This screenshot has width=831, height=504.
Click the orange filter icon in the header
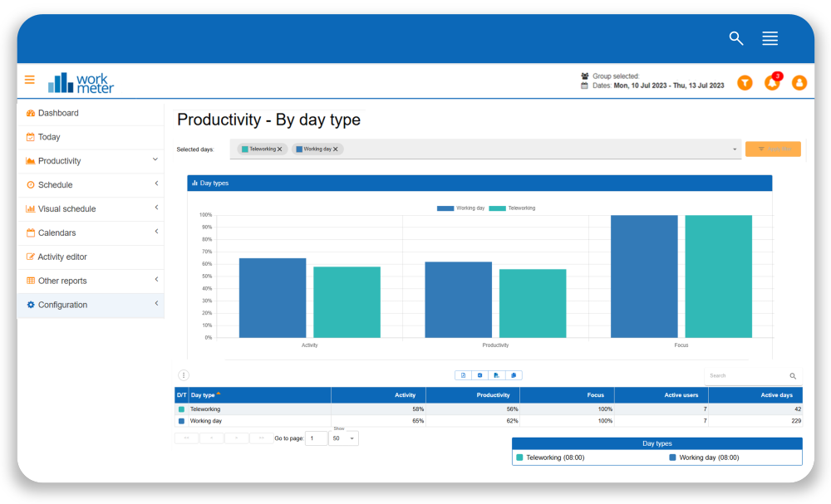tap(745, 83)
